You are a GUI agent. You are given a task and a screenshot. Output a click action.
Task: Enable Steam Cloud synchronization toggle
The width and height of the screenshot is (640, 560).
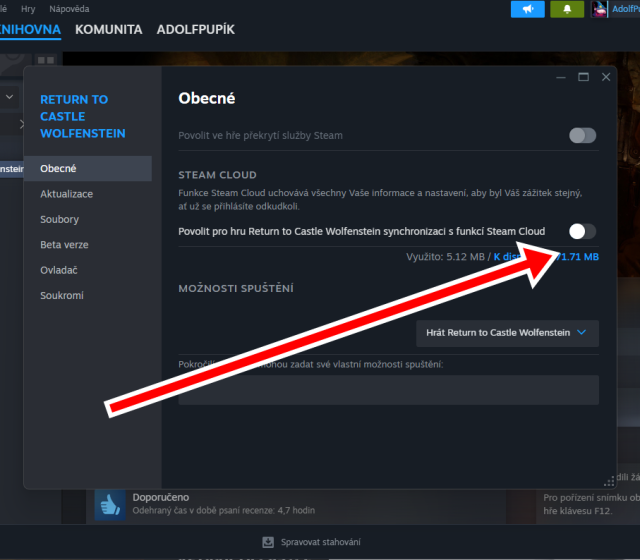582,231
